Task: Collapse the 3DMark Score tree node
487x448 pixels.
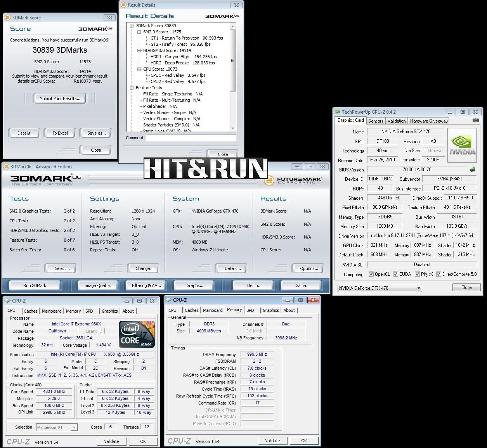Action: tap(132, 26)
